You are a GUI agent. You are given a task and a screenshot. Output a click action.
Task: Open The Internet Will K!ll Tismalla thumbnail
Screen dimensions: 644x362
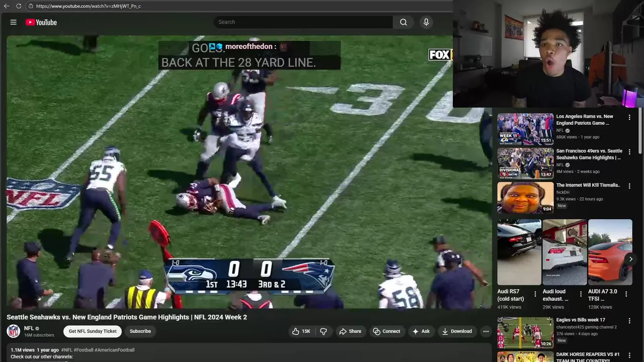[x=525, y=198]
